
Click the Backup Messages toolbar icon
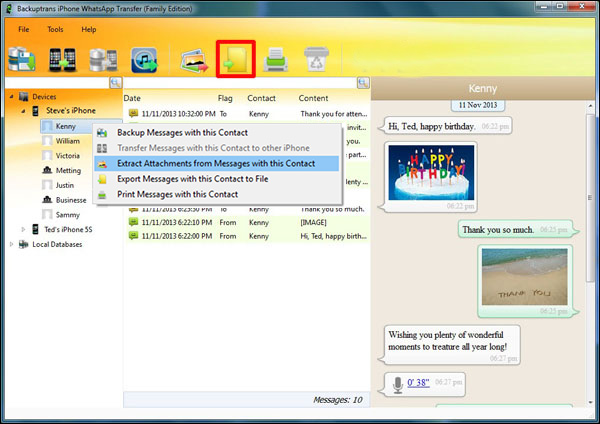(x=22, y=61)
